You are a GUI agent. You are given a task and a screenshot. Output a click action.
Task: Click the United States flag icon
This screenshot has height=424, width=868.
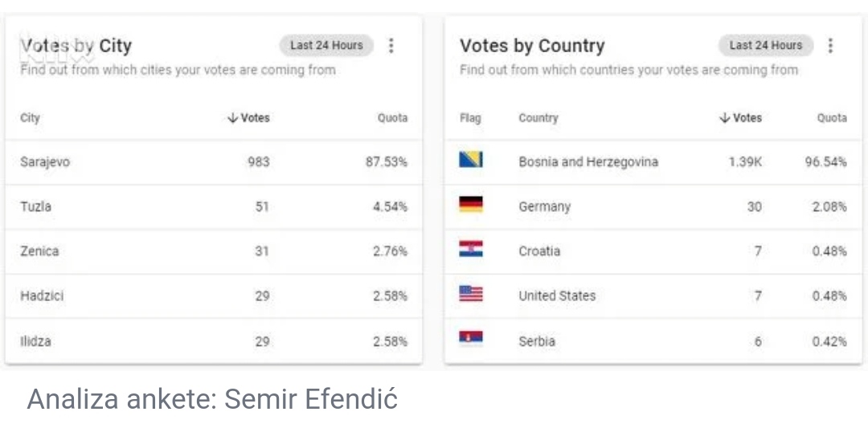pos(470,294)
